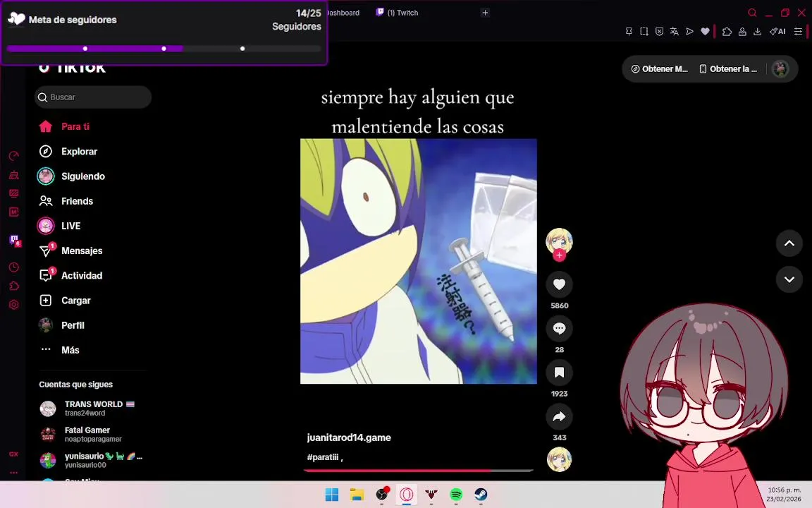The height and width of the screenshot is (508, 812).
Task: Open the sidebar three-dots menu
Action: click(13, 472)
